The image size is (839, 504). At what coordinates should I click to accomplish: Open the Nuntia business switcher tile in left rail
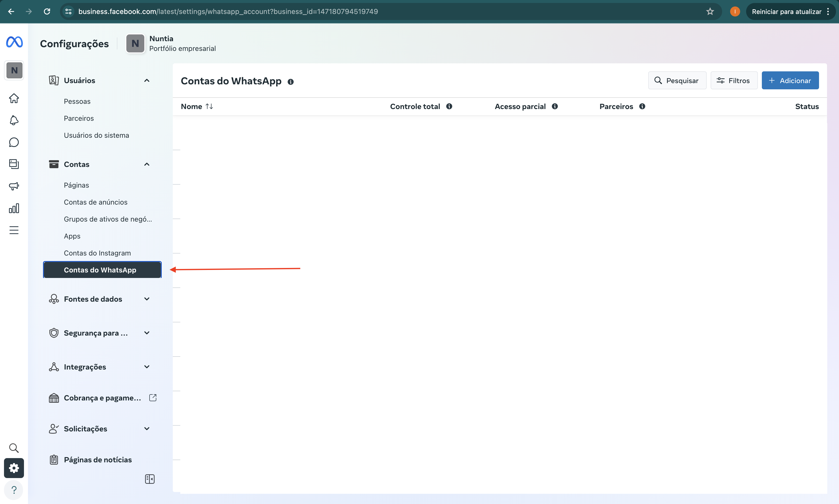(x=14, y=70)
